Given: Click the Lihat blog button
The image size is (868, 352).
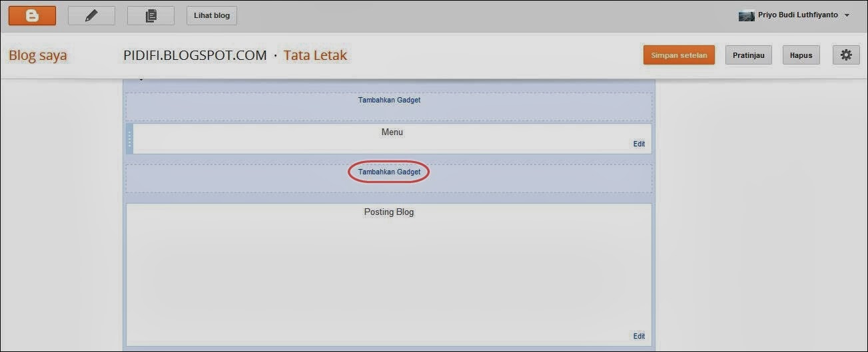Looking at the screenshot, I should [x=212, y=15].
